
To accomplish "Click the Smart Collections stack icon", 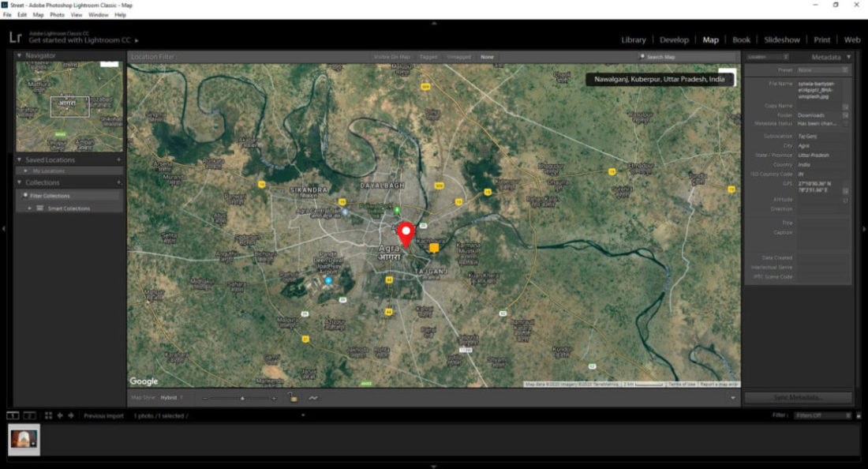I will (x=40, y=208).
